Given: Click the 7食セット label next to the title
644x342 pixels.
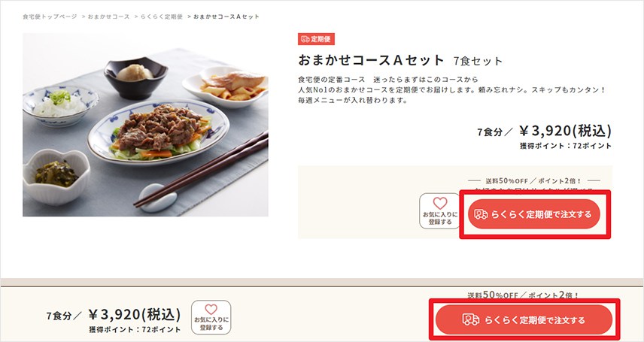Looking at the screenshot, I should (x=478, y=61).
